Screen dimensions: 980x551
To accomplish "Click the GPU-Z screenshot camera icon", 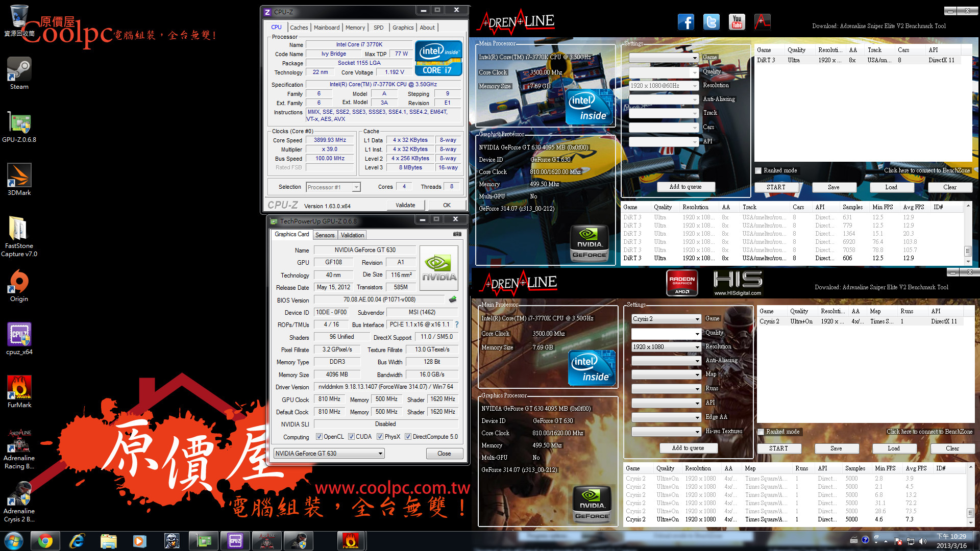I will (x=457, y=234).
